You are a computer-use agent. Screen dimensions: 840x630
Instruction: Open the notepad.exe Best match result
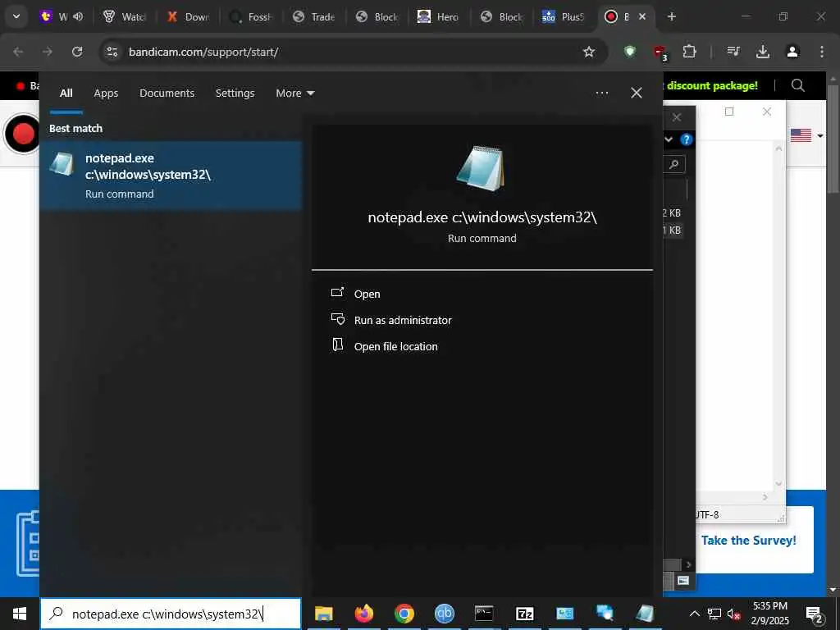tap(171, 176)
